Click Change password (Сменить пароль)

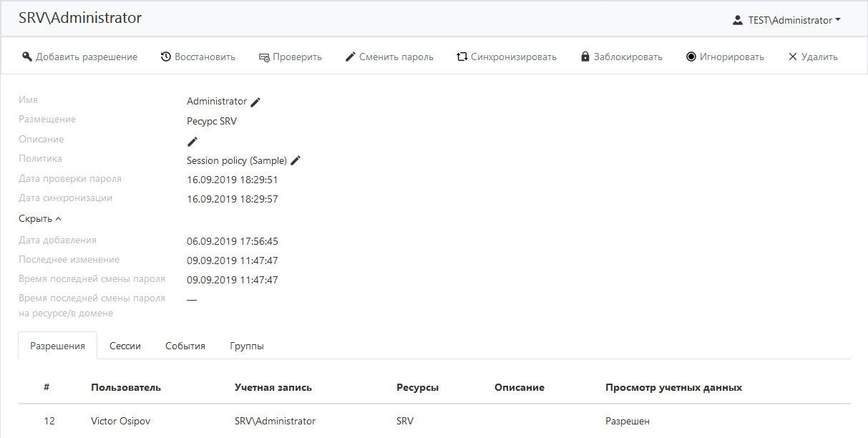pyautogui.click(x=389, y=57)
